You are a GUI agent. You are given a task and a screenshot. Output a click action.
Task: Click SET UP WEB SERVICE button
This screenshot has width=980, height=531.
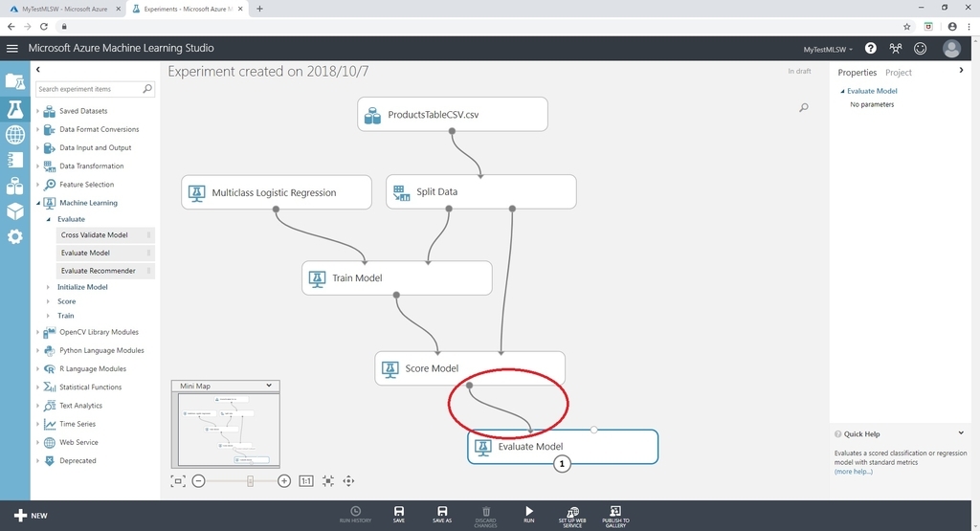pyautogui.click(x=572, y=517)
